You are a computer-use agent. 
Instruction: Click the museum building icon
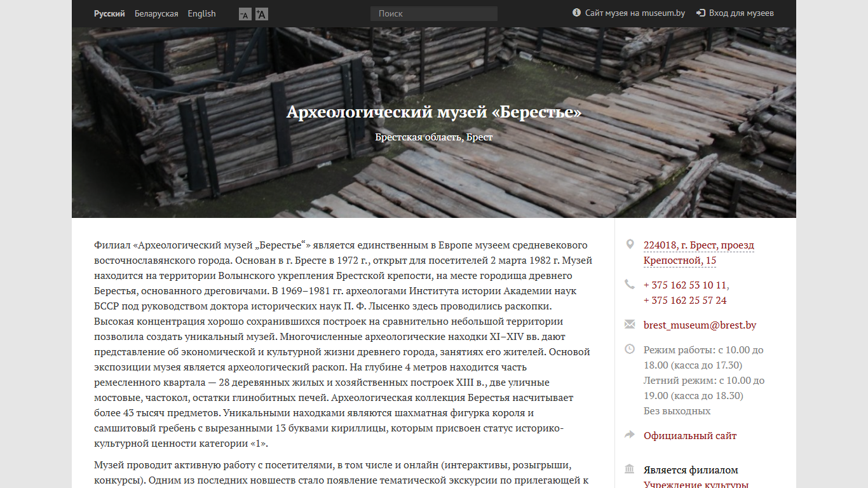click(630, 470)
